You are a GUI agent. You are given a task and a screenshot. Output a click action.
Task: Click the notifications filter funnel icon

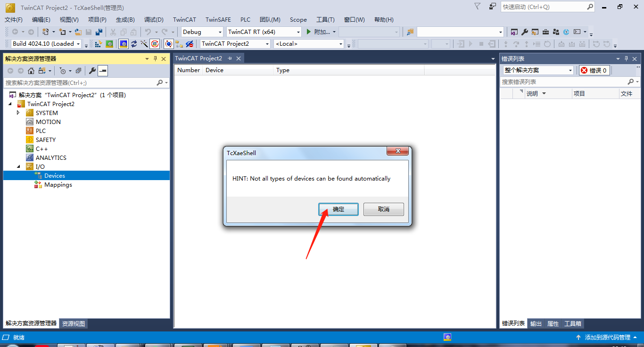click(477, 6)
